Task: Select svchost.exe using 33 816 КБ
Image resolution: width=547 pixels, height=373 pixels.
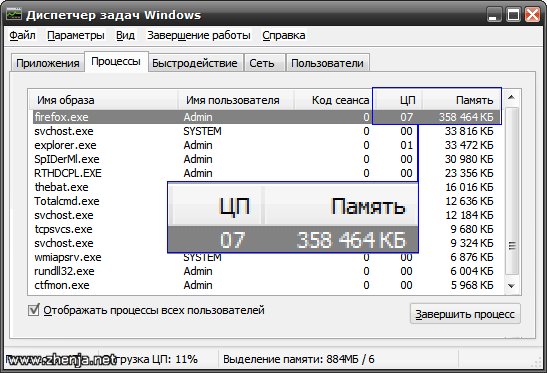Action: [267, 131]
